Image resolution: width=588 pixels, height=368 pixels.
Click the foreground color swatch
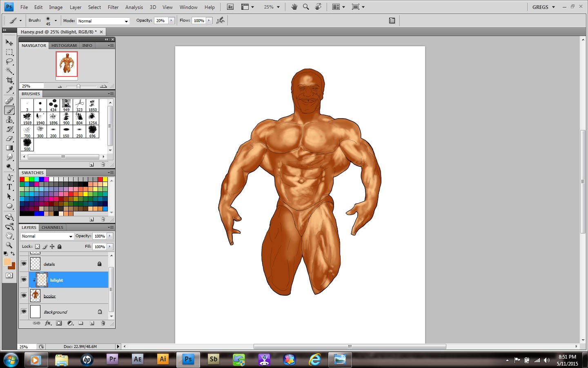(x=7, y=262)
